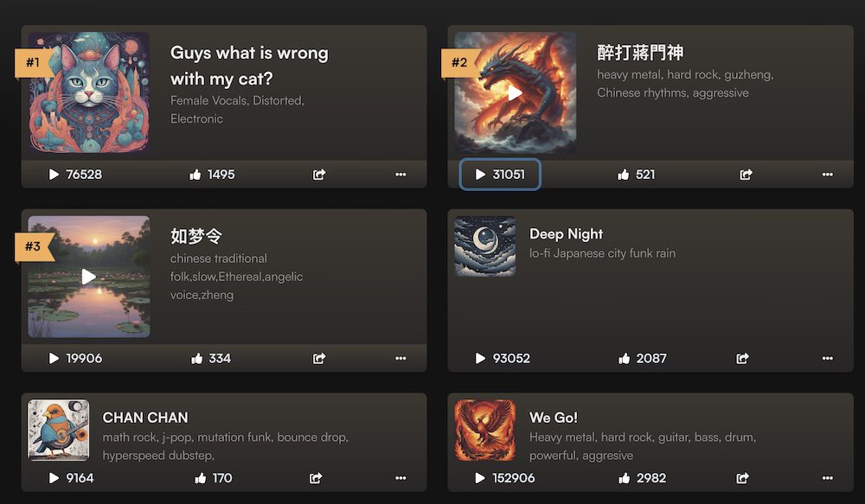The image size is (865, 504).
Task: Open more options for the #1 cat song
Action: (400, 175)
